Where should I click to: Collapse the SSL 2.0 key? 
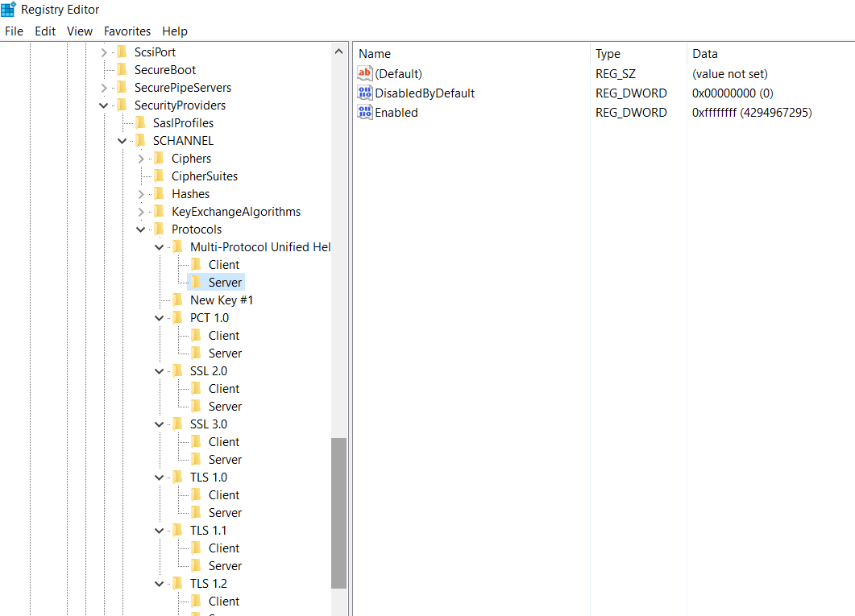[x=160, y=371]
